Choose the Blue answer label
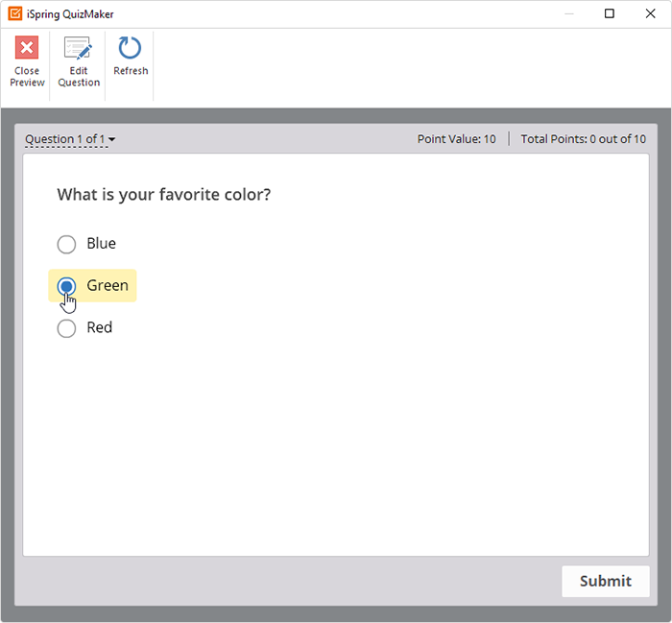The width and height of the screenshot is (672, 623). [x=101, y=244]
